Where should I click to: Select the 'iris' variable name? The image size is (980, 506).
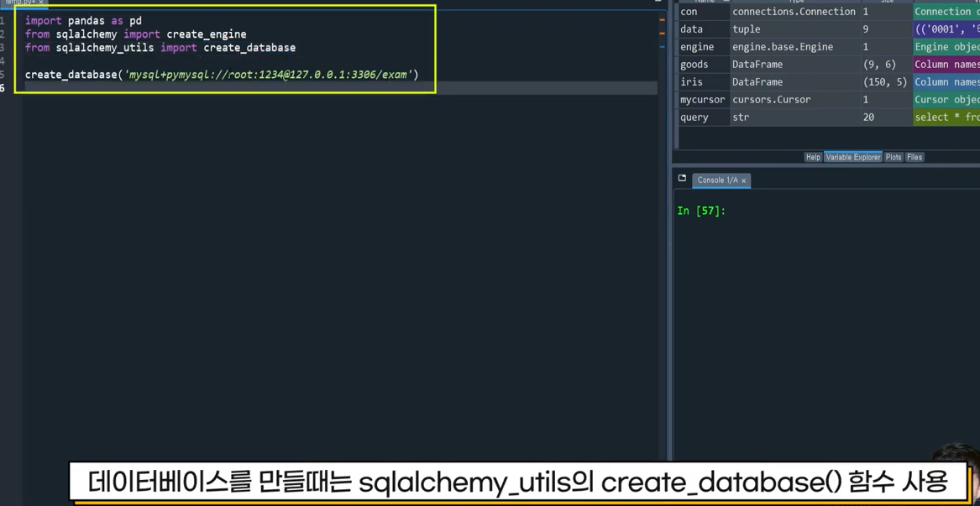click(x=691, y=82)
